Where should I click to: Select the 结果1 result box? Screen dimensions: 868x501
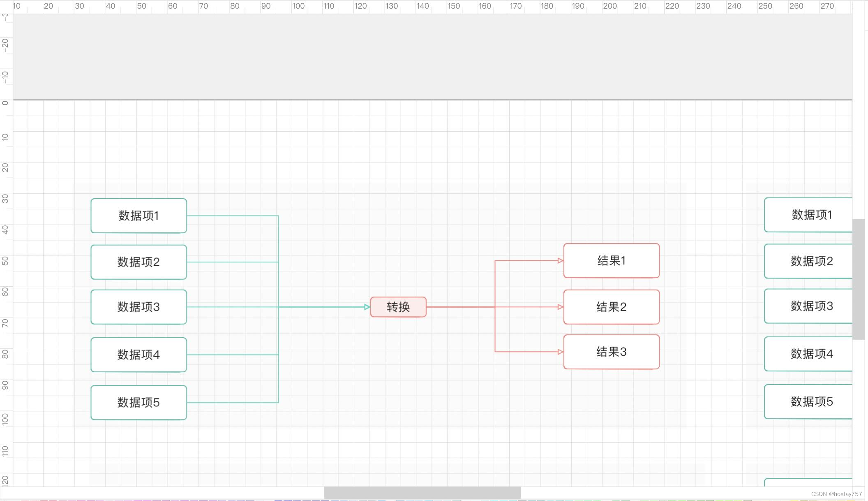coord(612,261)
